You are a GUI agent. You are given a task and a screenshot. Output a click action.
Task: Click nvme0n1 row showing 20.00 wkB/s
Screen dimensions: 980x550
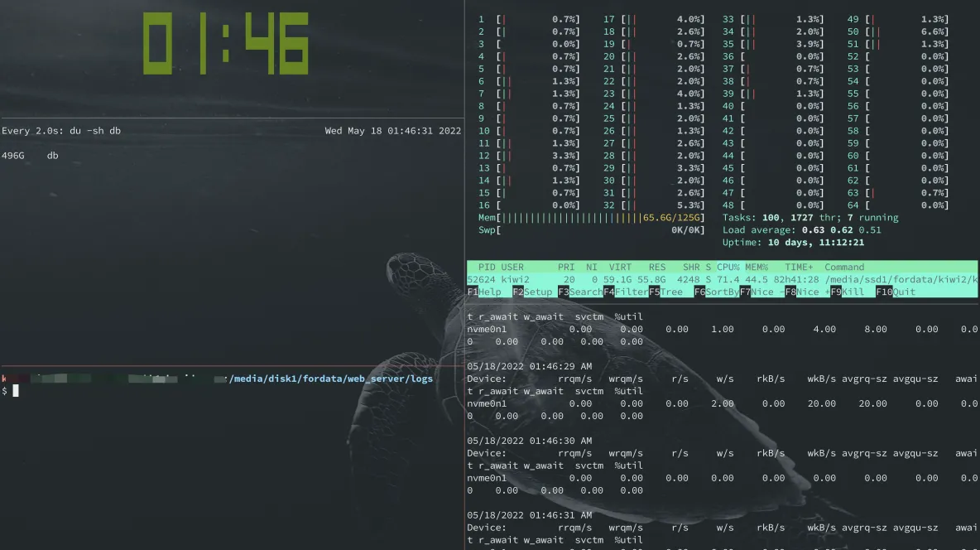point(723,404)
